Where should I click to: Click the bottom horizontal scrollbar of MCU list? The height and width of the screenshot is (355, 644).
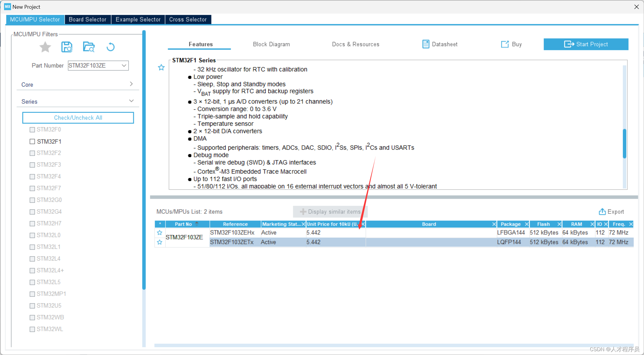394,345
